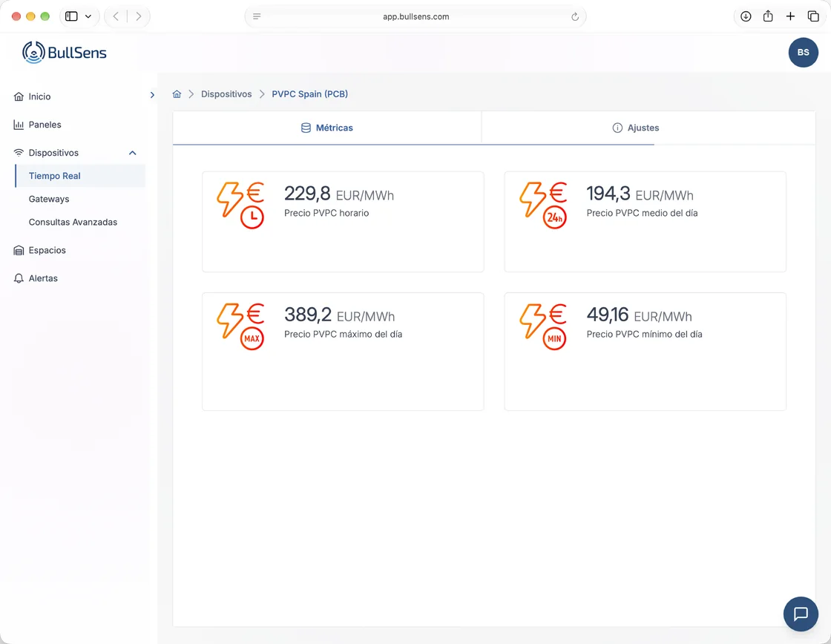The height and width of the screenshot is (644, 831).
Task: Click the home breadcrumb icon
Action: coord(177,93)
